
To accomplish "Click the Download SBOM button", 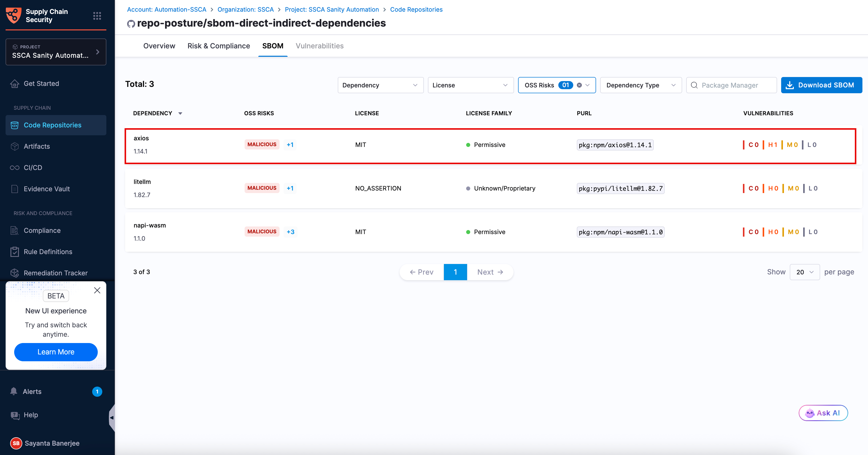I will point(821,85).
